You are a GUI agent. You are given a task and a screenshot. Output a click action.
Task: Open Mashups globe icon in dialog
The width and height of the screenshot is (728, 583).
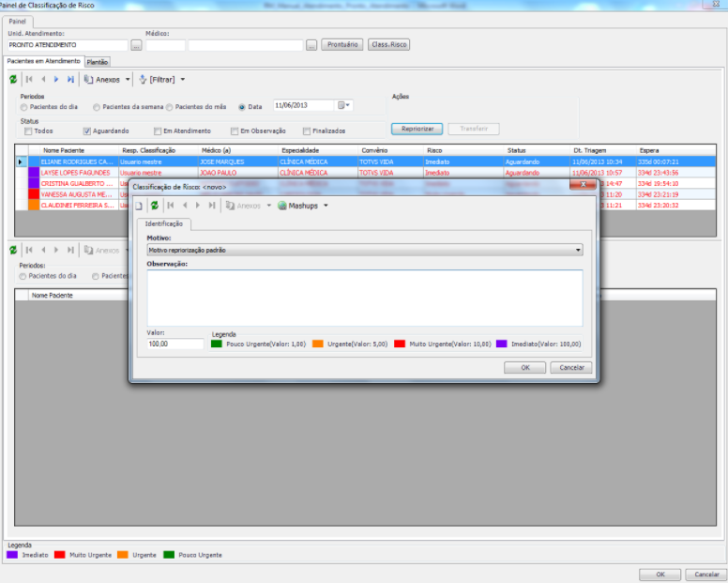[281, 206]
